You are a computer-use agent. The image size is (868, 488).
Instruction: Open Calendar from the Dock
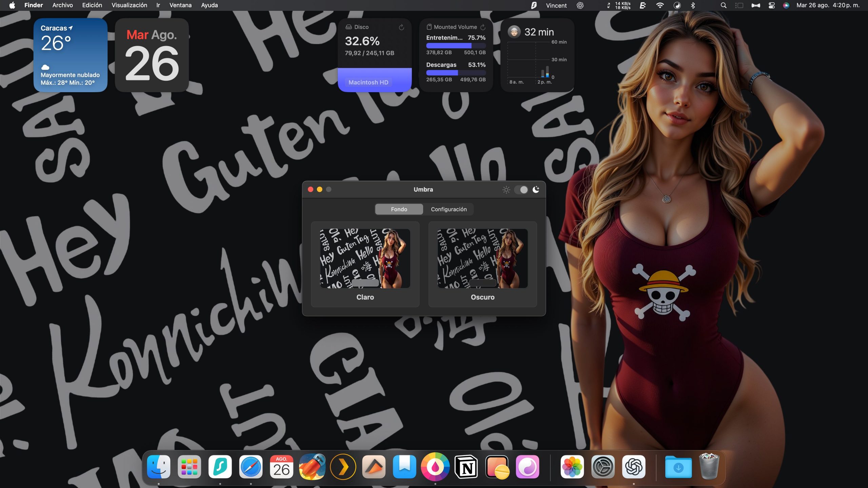tap(281, 467)
